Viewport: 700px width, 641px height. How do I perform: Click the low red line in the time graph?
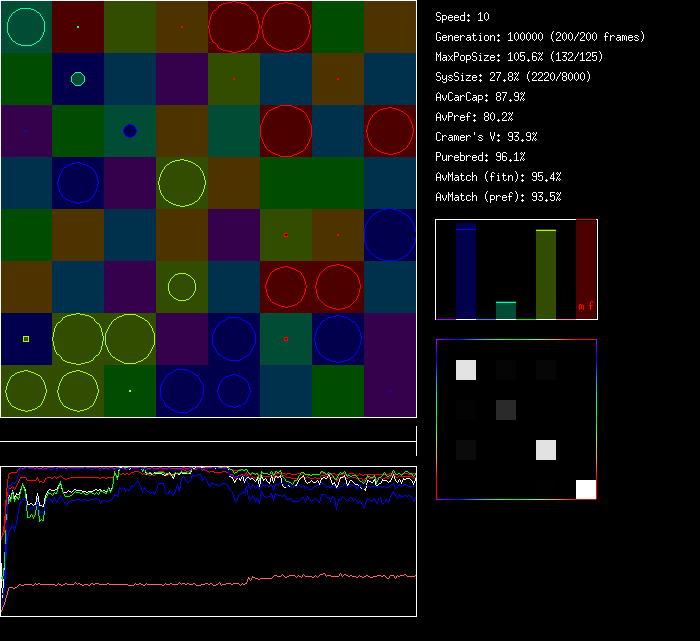pos(200,582)
